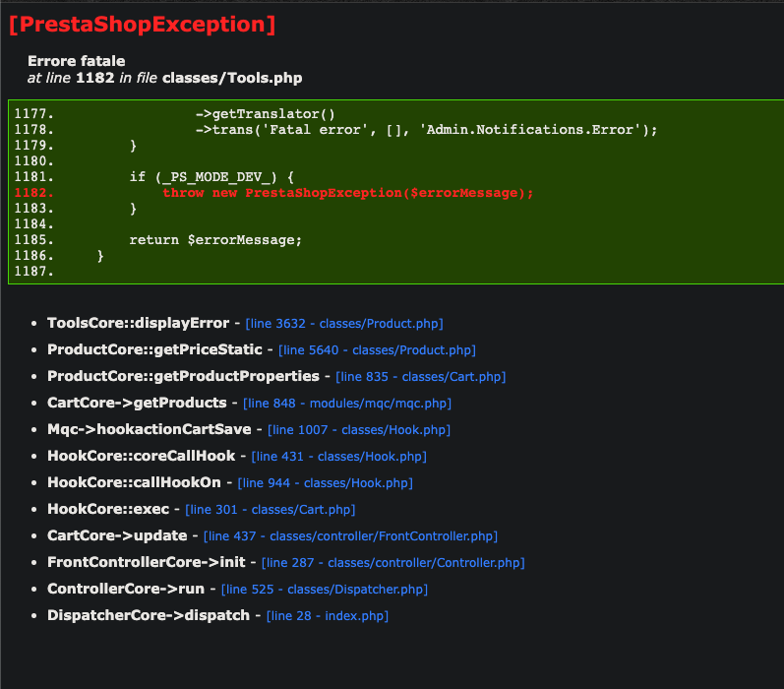Click the red 1182. line number in the code
This screenshot has width=784, height=689.
pos(33,193)
